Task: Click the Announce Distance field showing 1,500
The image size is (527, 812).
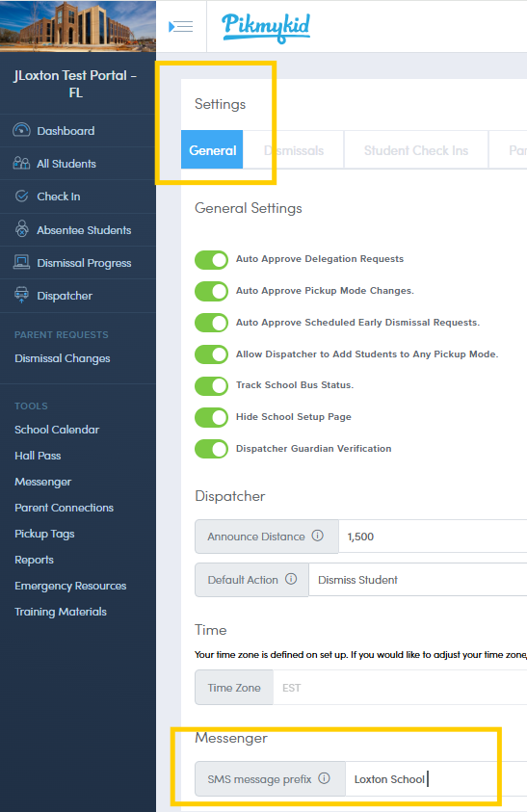Action: (x=433, y=537)
